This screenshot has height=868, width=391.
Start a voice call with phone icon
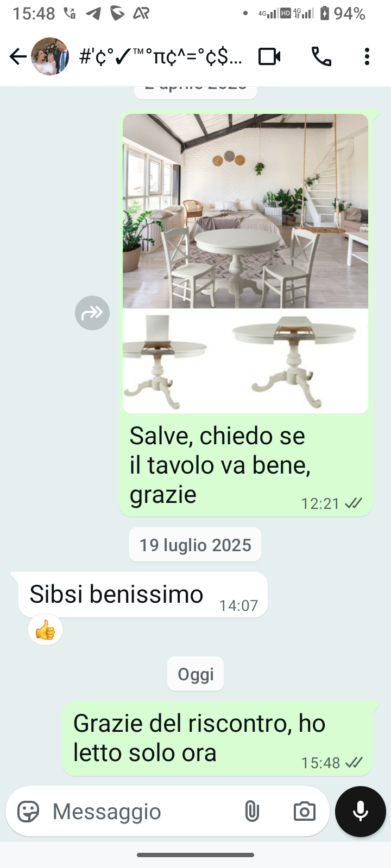(x=321, y=56)
